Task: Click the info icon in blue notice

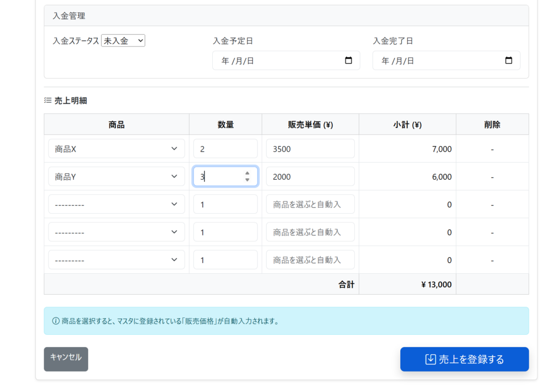Action: [x=56, y=321]
